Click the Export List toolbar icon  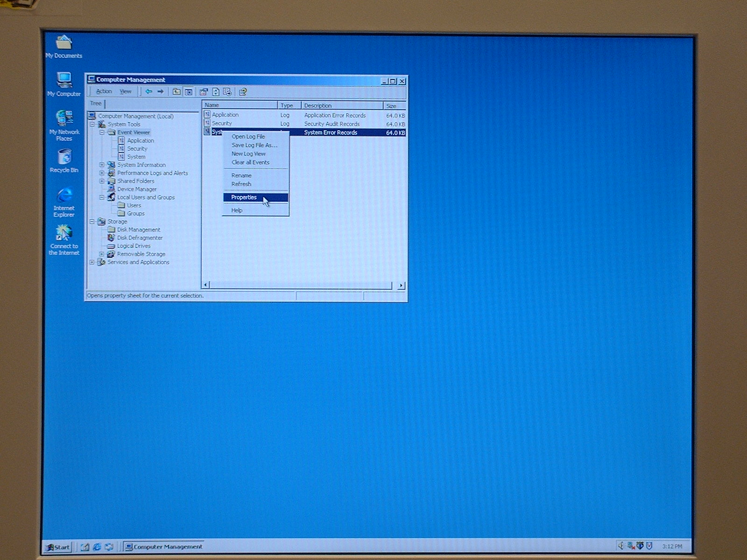tap(227, 92)
